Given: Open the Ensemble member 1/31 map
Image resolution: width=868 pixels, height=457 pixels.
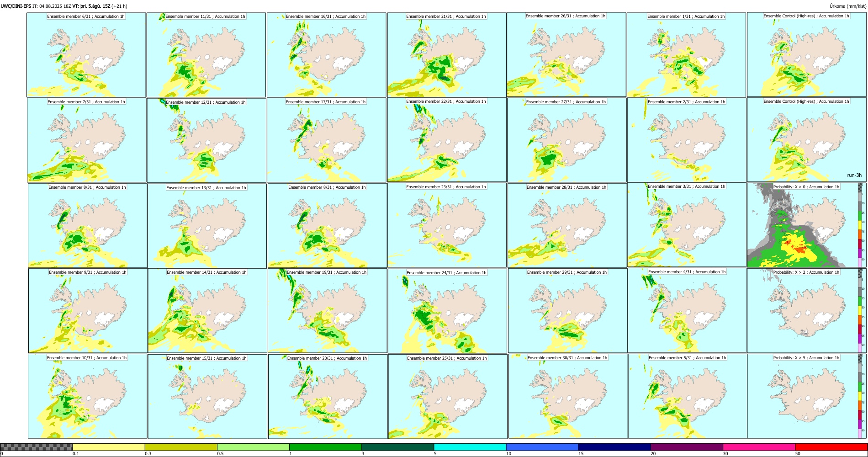Looking at the screenshot, I should click(x=686, y=55).
